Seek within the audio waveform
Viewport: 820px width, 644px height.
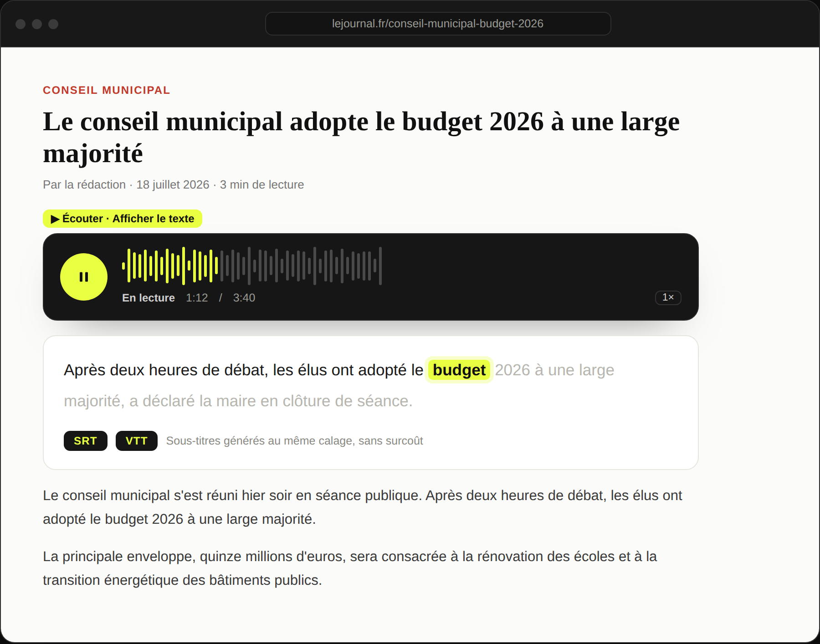click(252, 266)
